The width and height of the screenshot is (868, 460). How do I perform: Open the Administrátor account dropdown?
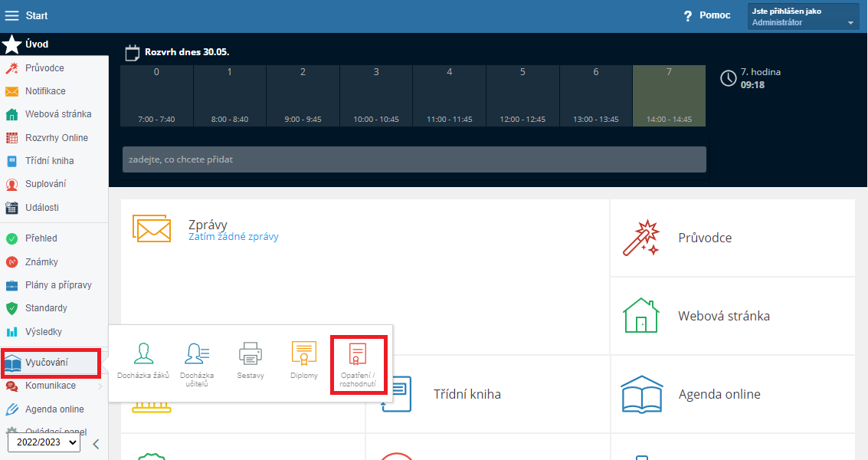[x=803, y=17]
